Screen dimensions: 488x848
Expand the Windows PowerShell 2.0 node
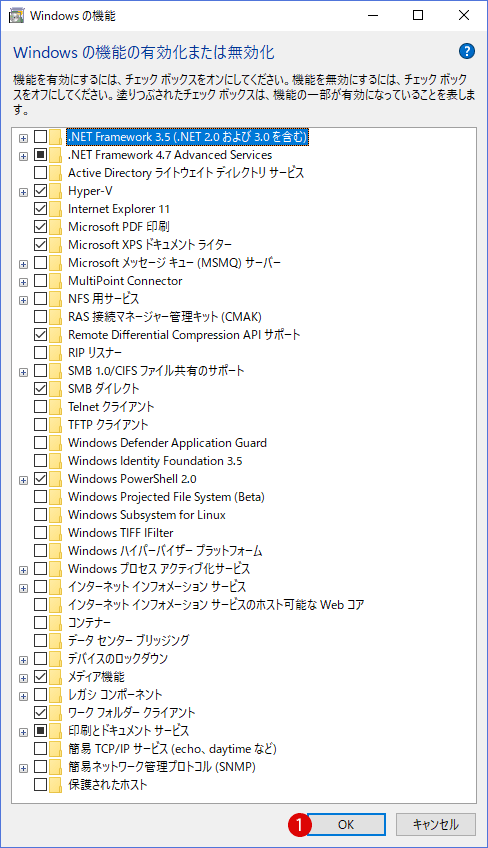pos(23,480)
